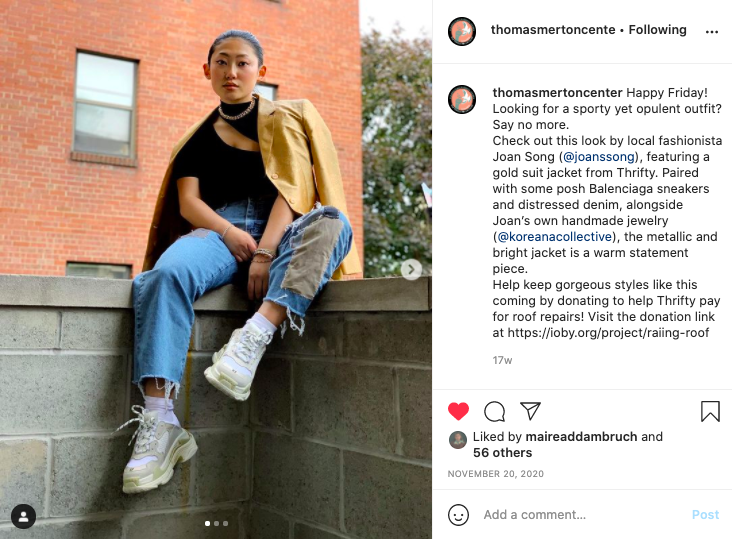The image size is (732, 539).
Task: Show tagged people icon on photo
Action: 23,517
